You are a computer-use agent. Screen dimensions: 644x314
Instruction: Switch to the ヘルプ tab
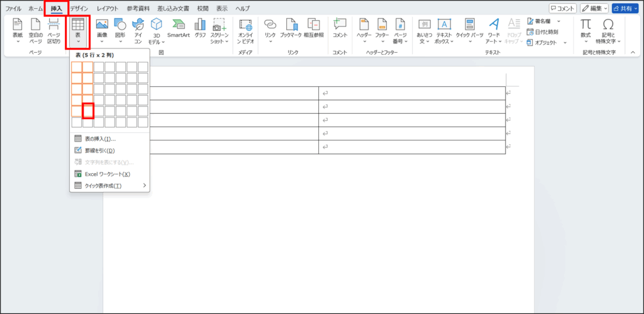(242, 8)
